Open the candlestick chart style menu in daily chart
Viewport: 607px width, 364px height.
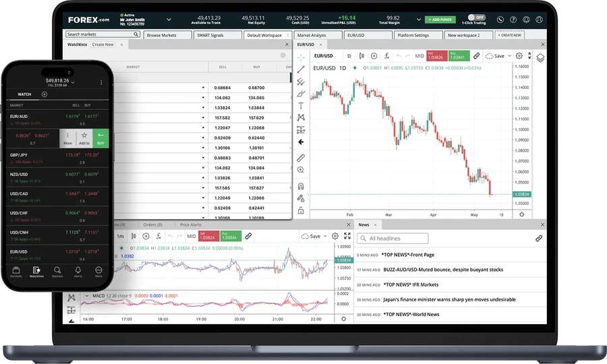[362, 56]
